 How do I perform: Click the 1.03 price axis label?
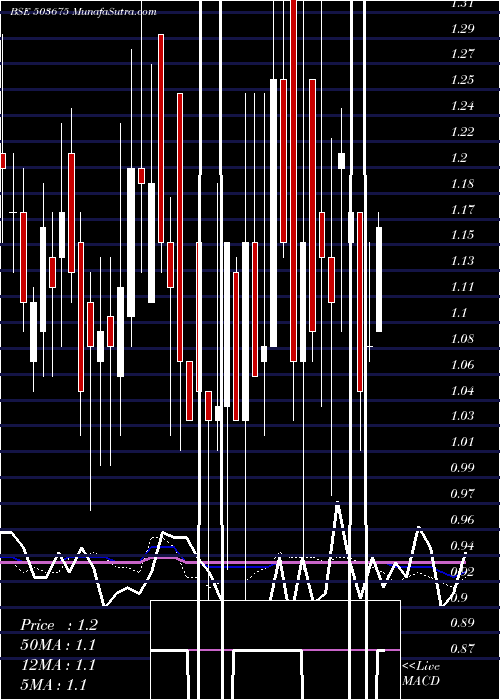(462, 416)
